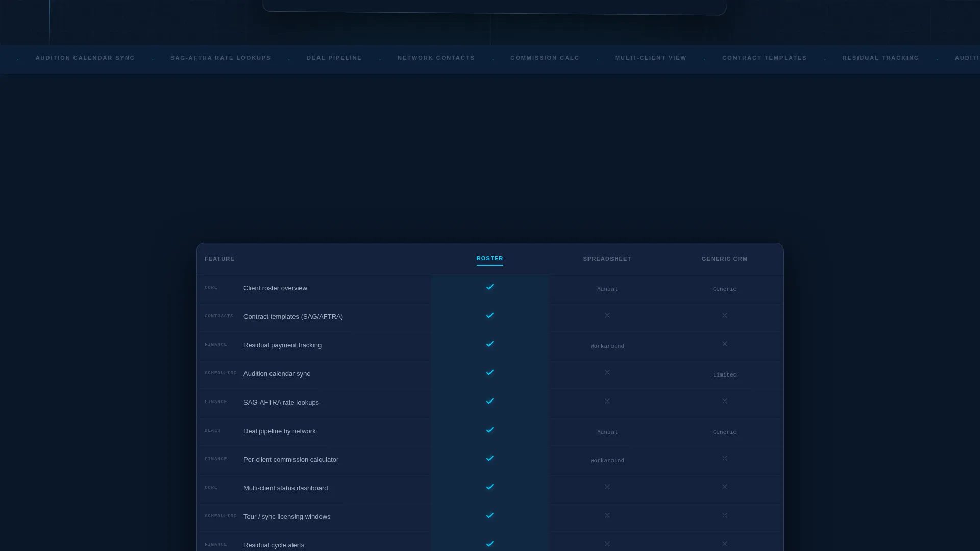This screenshot has height=551, width=980.
Task: Click CONTRACT TEMPLATES in the ticker strip
Action: click(765, 58)
